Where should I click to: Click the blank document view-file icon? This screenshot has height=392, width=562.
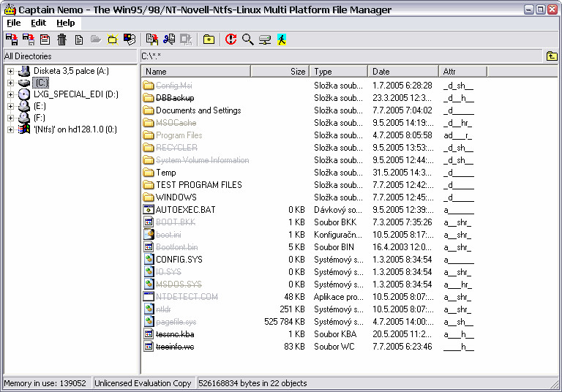(x=79, y=39)
